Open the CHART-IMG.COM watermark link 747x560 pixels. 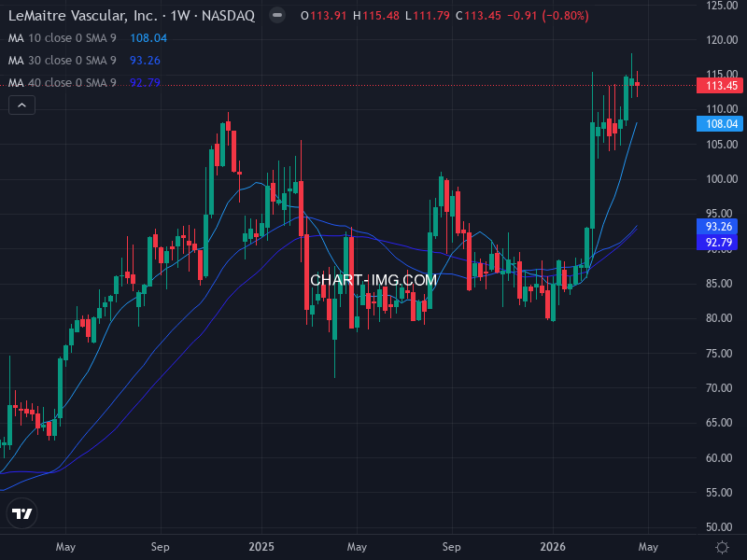click(373, 279)
